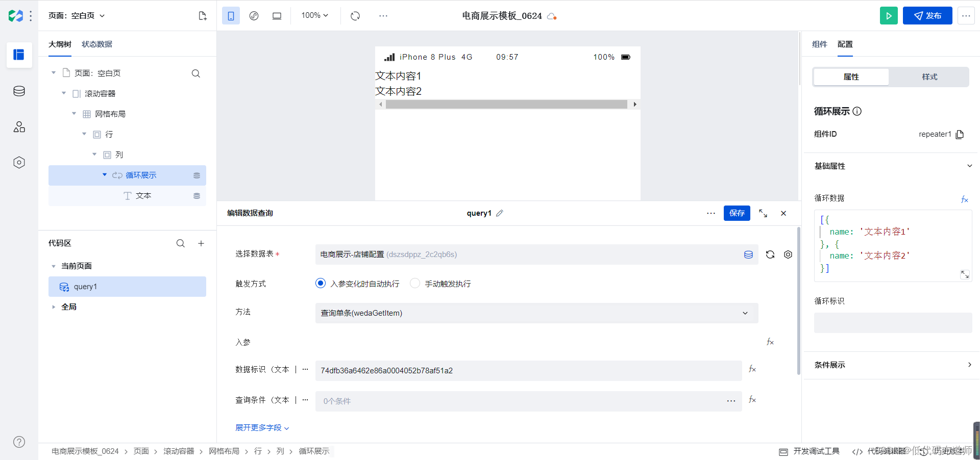
Task: Collapse the 滚动容器 tree node
Action: tap(64, 93)
